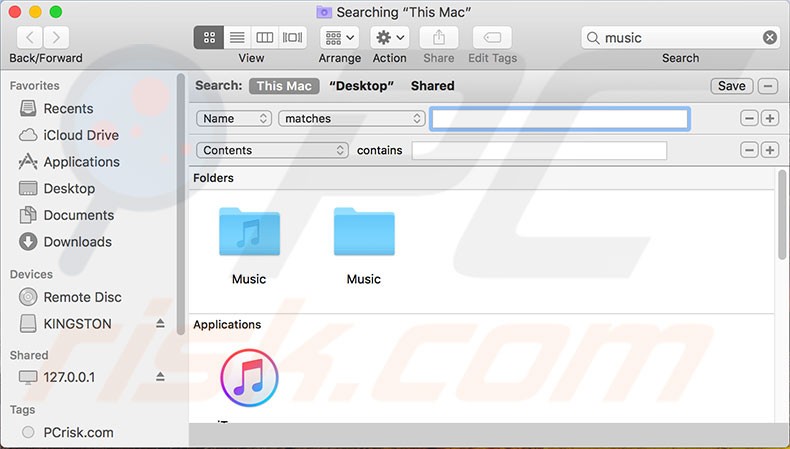
Task: Clear the search field text
Action: [769, 38]
